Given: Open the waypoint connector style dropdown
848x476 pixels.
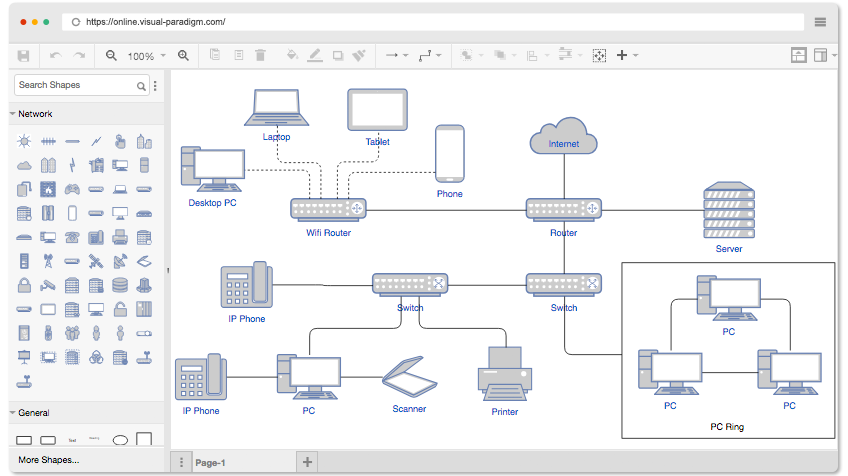Looking at the screenshot, I should (430, 55).
